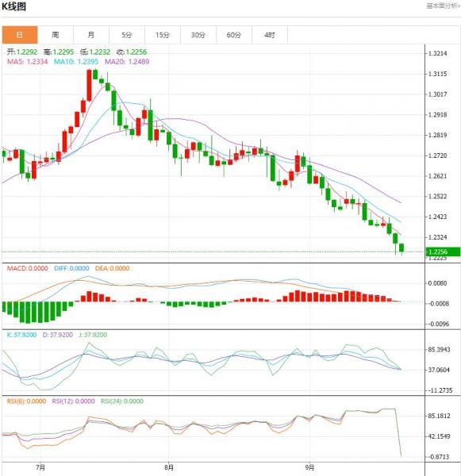Open the 15分 interval tab
461x476 pixels.
click(x=163, y=35)
